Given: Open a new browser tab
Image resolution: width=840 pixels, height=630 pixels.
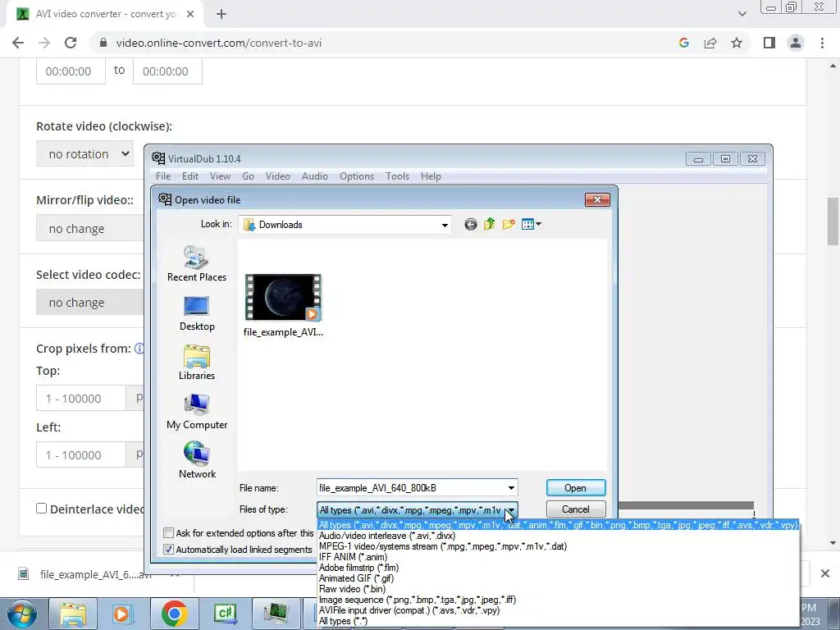Looking at the screenshot, I should click(221, 14).
